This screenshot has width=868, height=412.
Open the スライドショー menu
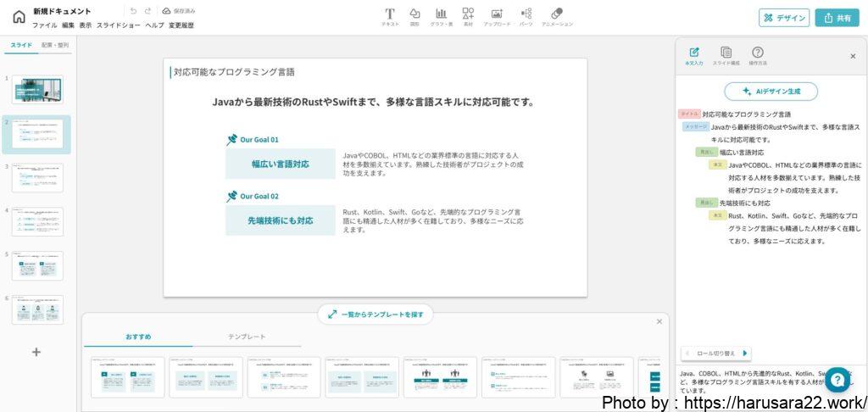(x=118, y=25)
